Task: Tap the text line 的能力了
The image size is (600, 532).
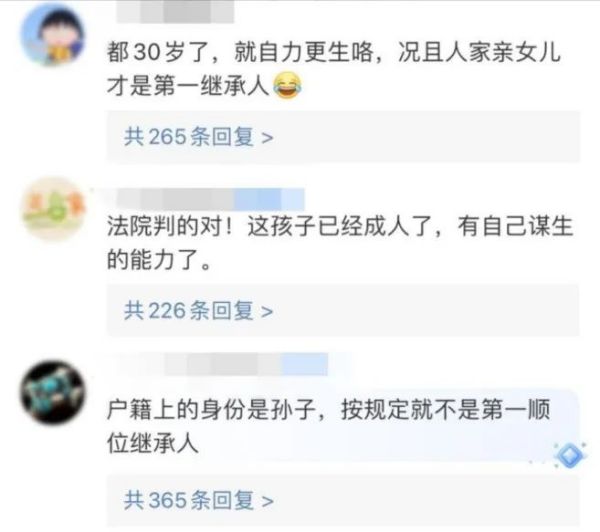Action: (x=159, y=259)
